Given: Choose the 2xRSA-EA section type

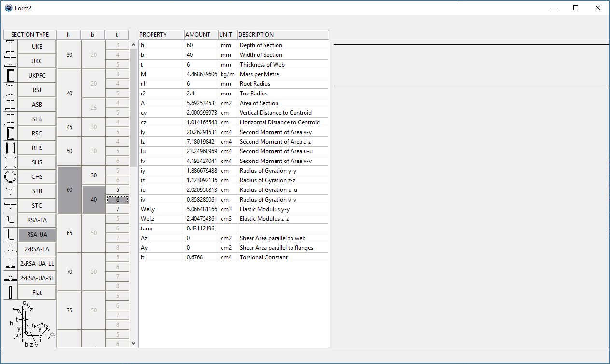Looking at the screenshot, I should click(37, 249).
